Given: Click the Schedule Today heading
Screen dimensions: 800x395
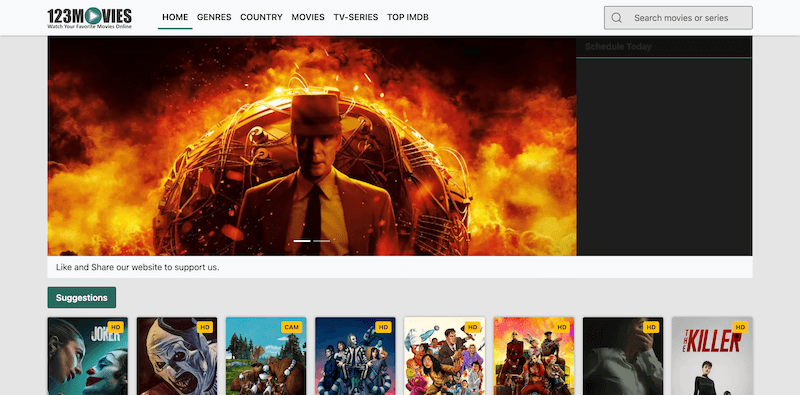Looking at the screenshot, I should coord(618,47).
